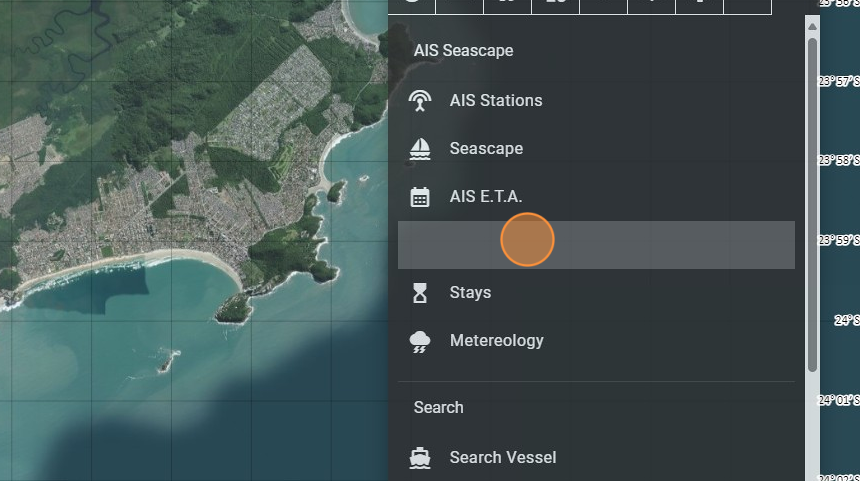The height and width of the screenshot is (481, 860).
Task: Click the menu panel scrollbar thumb
Action: click(812, 200)
